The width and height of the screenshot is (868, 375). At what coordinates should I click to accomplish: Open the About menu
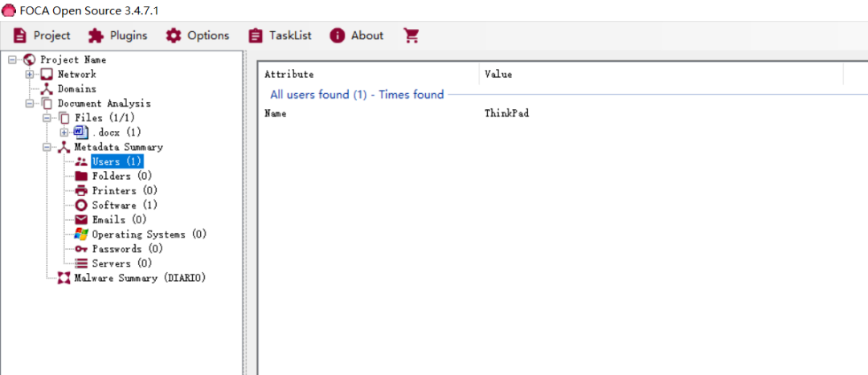[357, 35]
